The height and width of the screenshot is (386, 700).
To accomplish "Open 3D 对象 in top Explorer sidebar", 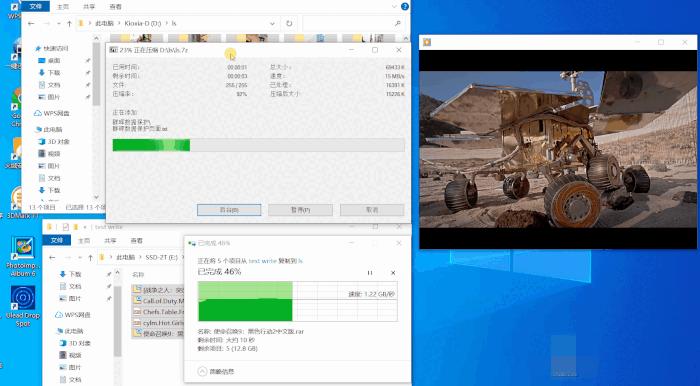I will [54, 141].
